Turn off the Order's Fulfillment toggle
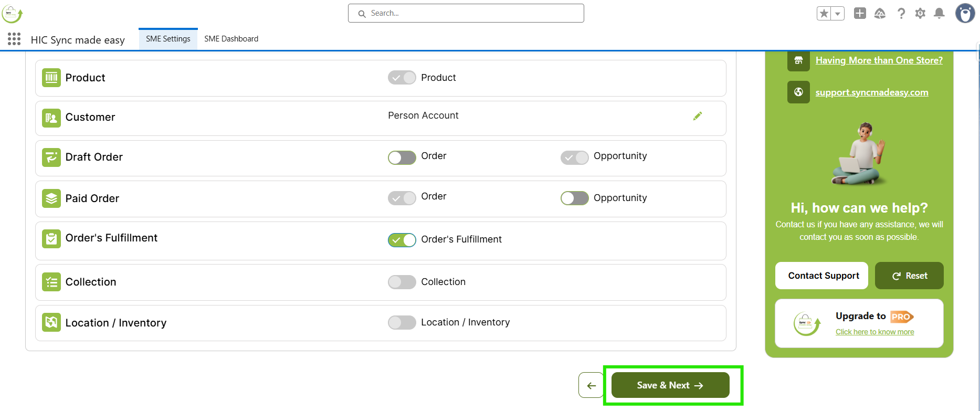This screenshot has width=980, height=411. coord(402,240)
